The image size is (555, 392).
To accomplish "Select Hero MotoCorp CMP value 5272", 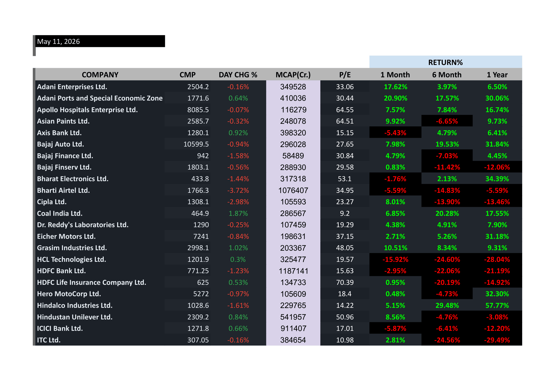I will point(201,294).
